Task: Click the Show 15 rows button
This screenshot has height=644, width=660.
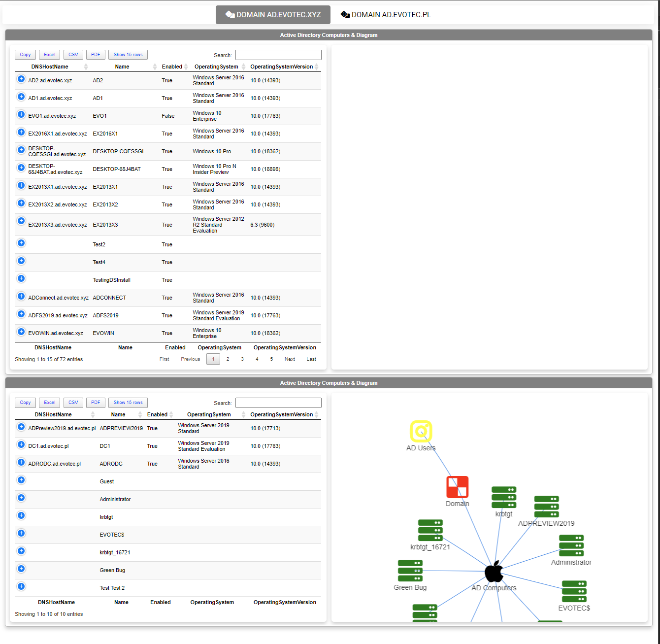Action: (128, 54)
